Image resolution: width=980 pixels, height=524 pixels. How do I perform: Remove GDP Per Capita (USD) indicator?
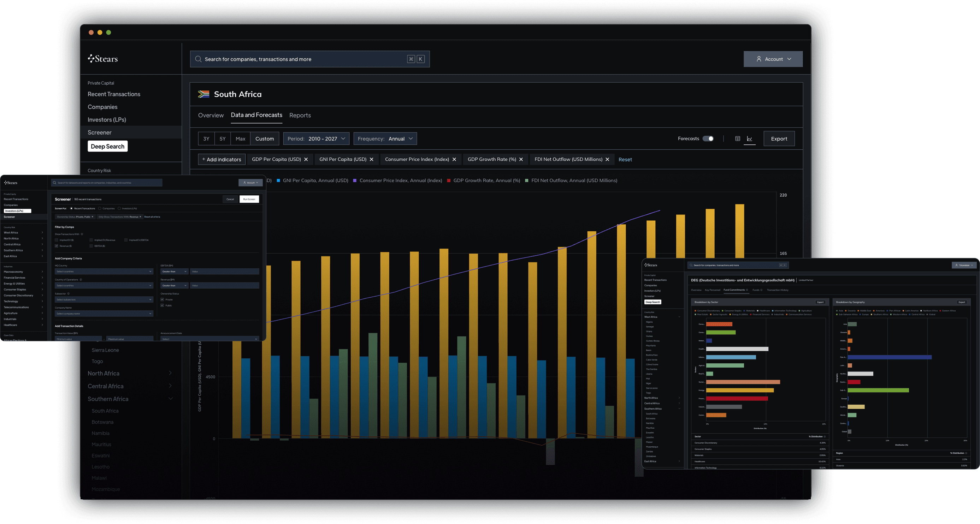pos(306,160)
